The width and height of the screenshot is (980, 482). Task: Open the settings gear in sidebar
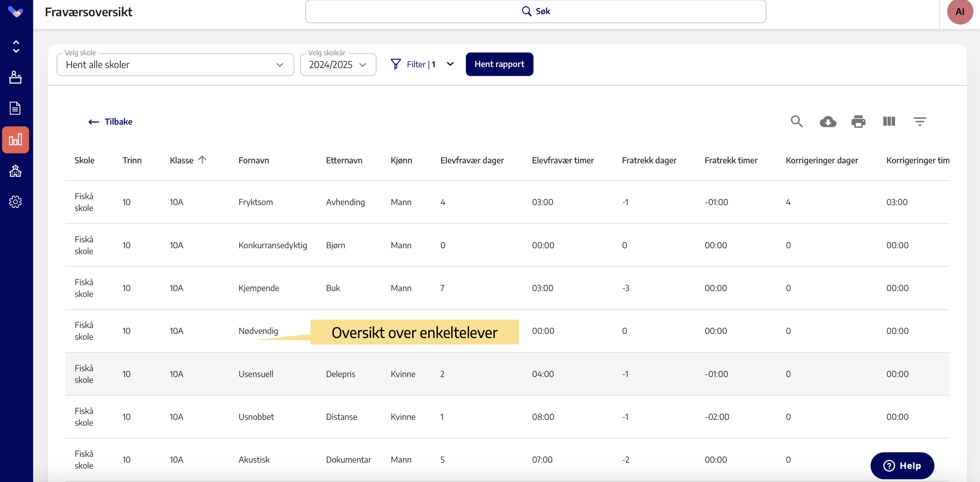(x=15, y=202)
